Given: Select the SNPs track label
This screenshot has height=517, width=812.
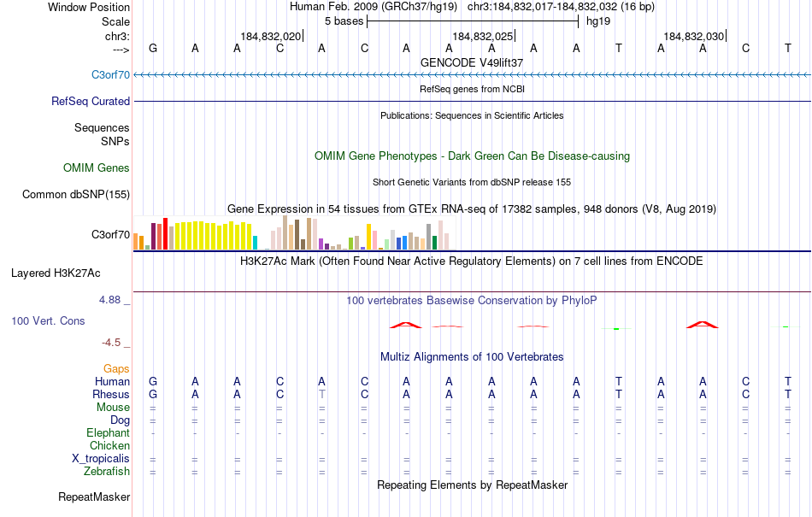Looking at the screenshot, I should (x=115, y=141).
